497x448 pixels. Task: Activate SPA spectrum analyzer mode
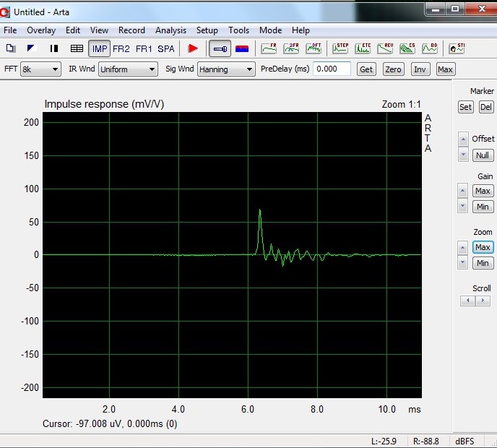point(166,48)
